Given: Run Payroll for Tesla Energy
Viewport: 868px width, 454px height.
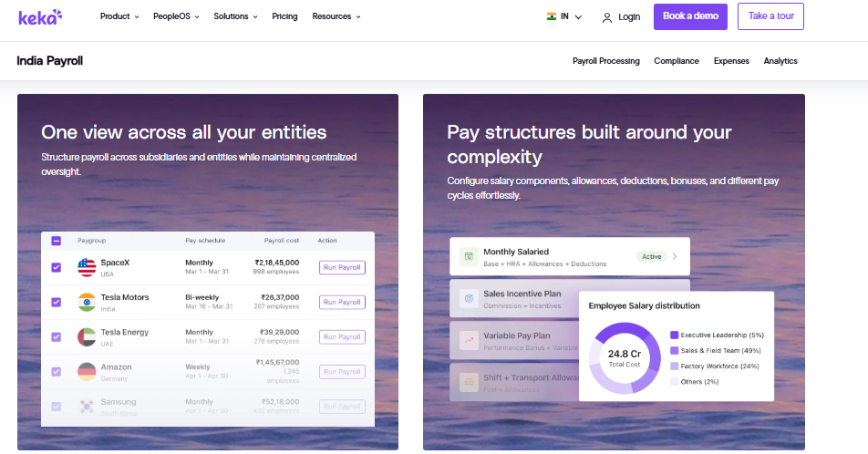Looking at the screenshot, I should point(342,337).
